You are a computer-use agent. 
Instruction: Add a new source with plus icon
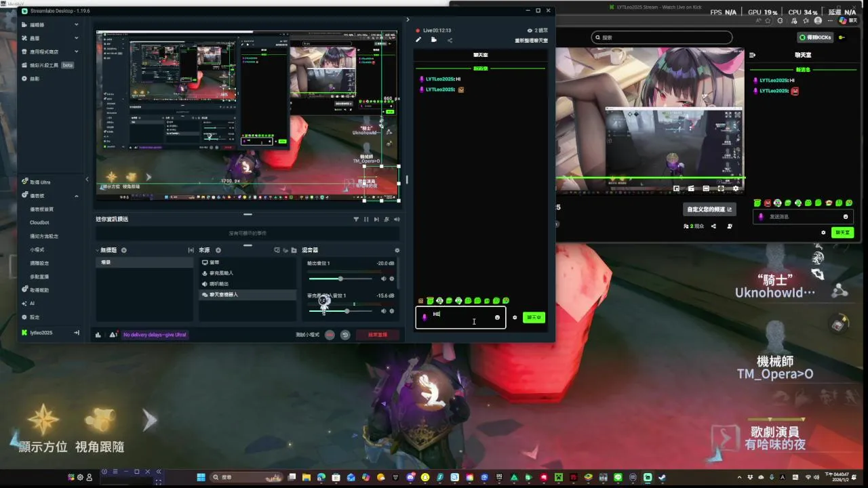[218, 250]
